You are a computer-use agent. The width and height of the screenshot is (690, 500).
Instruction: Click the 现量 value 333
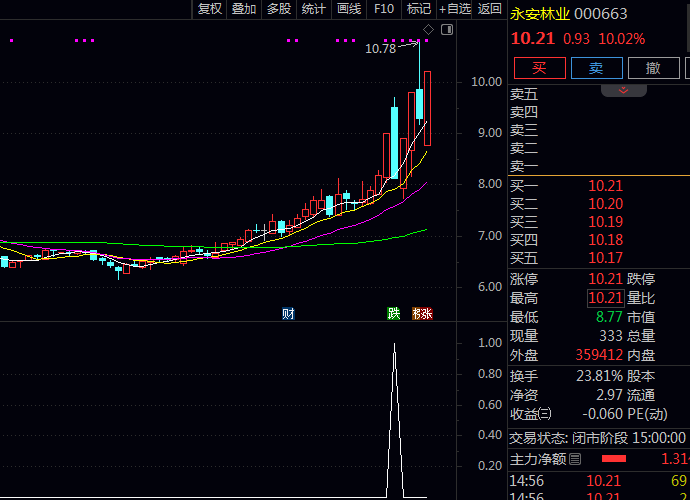[x=611, y=336]
